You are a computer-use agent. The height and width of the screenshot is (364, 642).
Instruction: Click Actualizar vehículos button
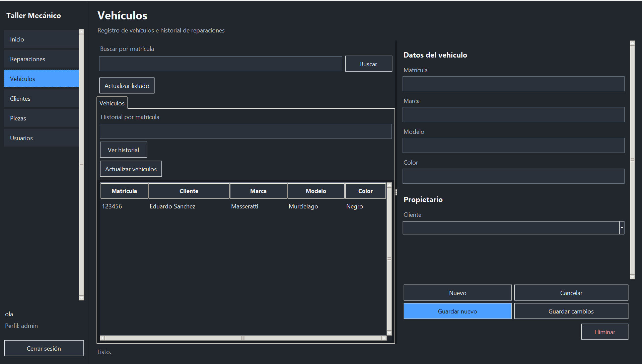coord(131,169)
